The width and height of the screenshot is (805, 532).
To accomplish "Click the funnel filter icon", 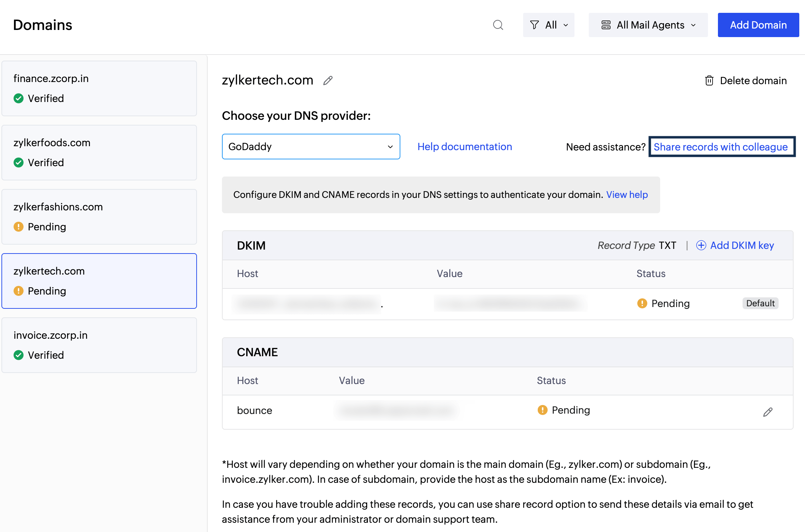I will [x=534, y=25].
